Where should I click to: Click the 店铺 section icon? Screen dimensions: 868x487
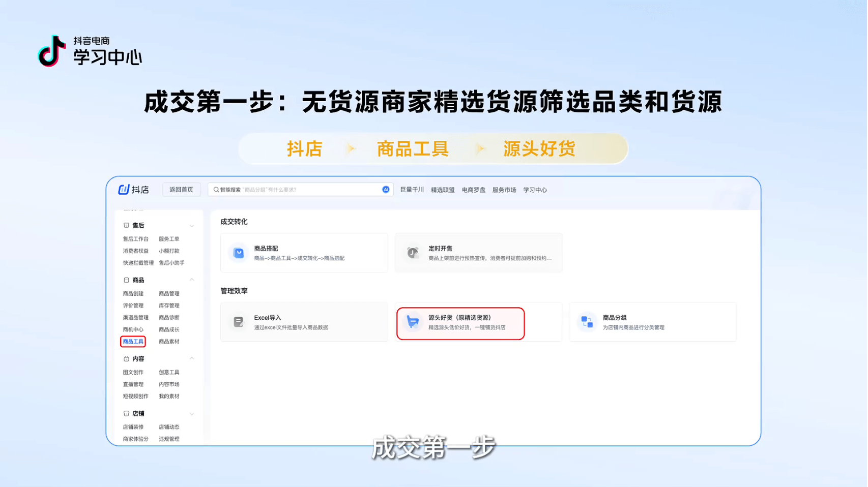(x=126, y=414)
